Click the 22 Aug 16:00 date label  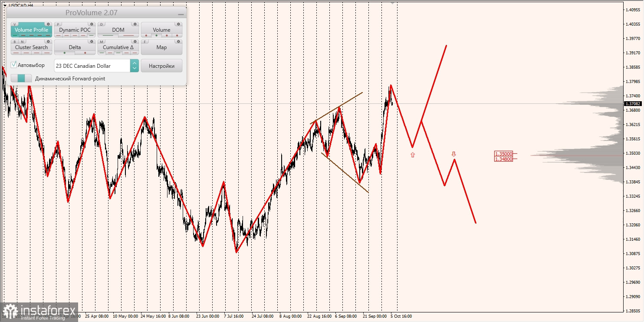(x=319, y=316)
